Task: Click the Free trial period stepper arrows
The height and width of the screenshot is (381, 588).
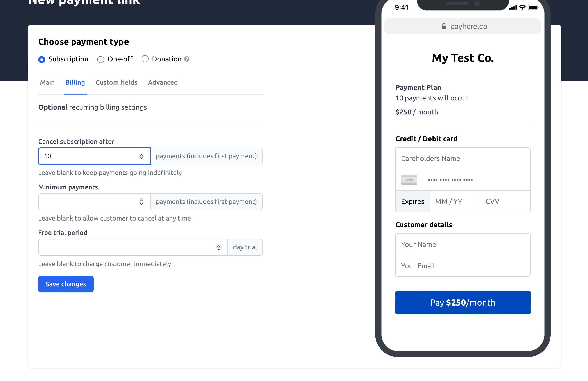Action: [x=219, y=247]
